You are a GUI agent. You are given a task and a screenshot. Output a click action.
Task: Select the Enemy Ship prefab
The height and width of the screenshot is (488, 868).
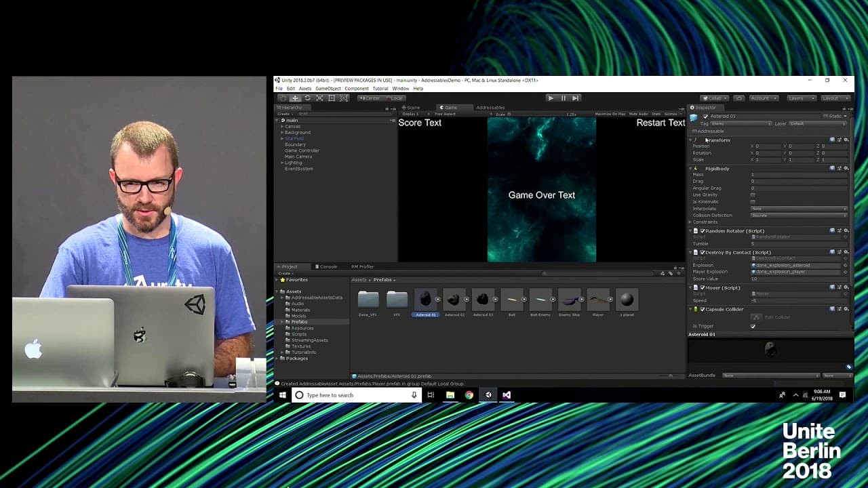click(x=570, y=300)
